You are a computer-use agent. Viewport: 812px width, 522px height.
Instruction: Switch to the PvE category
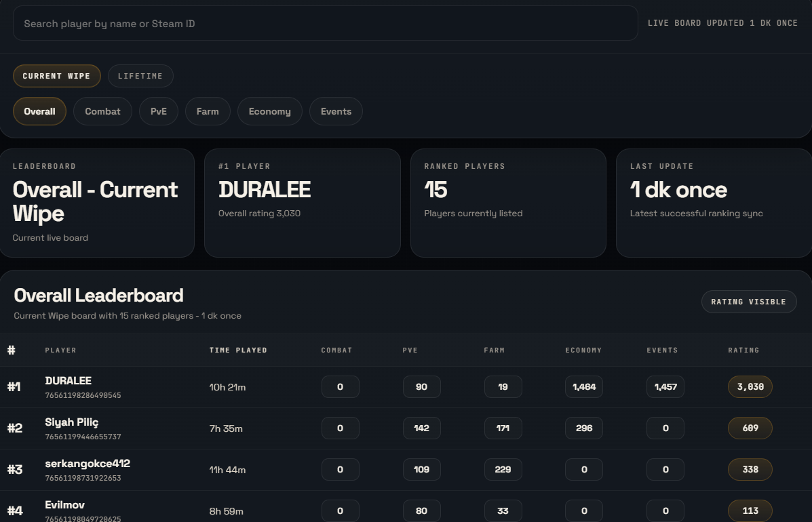(x=158, y=111)
